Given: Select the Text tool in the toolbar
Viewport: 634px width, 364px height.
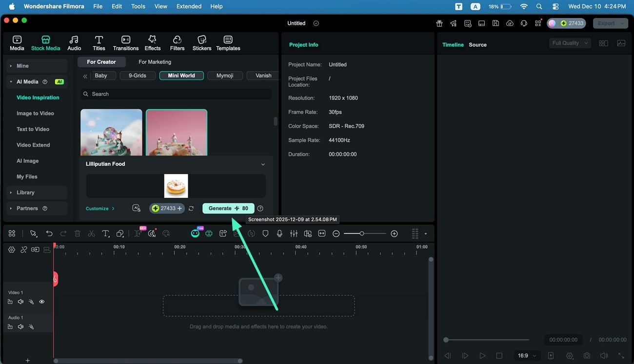Looking at the screenshot, I should 105,233.
